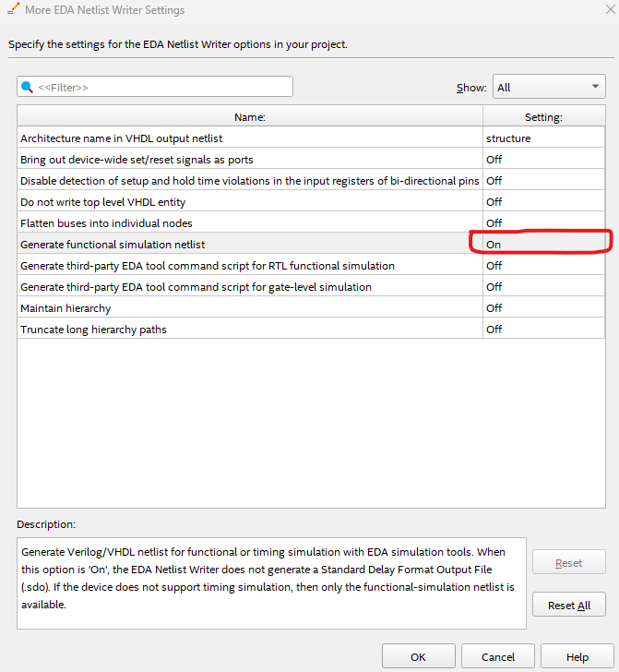The width and height of the screenshot is (619, 672).
Task: Click the Name column header
Action: 249,117
